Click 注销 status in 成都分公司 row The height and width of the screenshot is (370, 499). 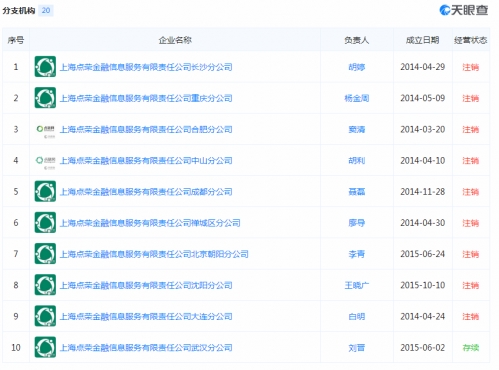coord(471,192)
